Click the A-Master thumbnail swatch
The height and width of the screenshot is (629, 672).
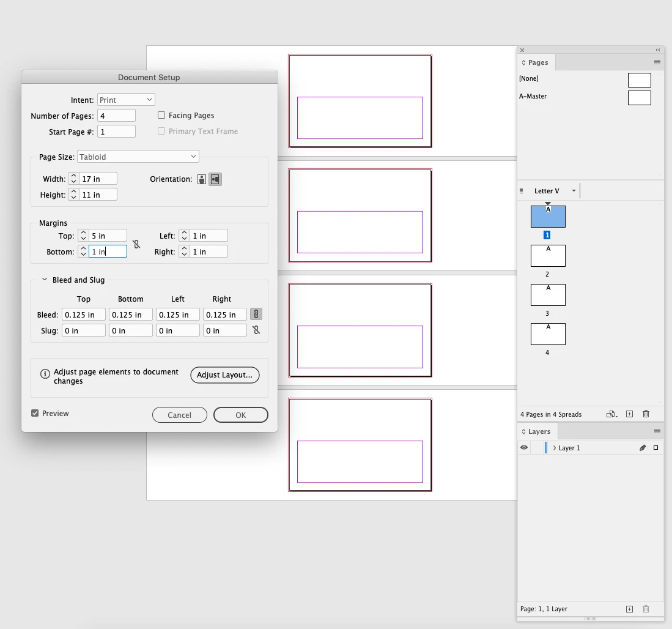(639, 97)
